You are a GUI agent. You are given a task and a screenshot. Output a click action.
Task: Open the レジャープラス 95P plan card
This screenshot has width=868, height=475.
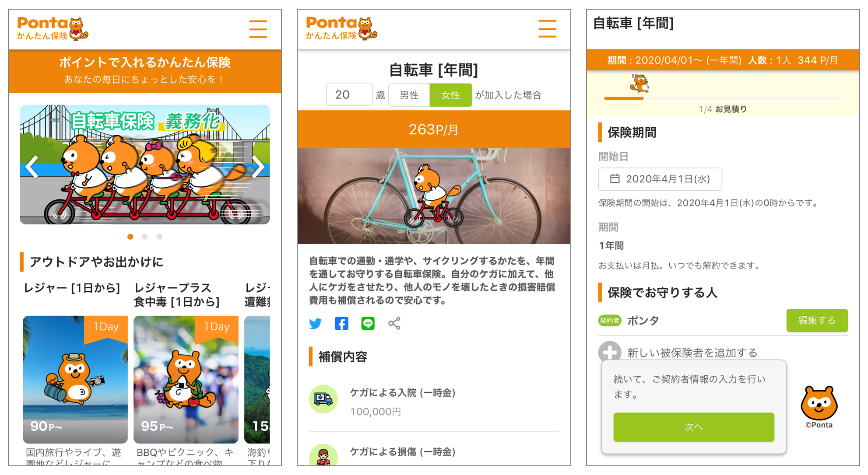click(x=186, y=379)
